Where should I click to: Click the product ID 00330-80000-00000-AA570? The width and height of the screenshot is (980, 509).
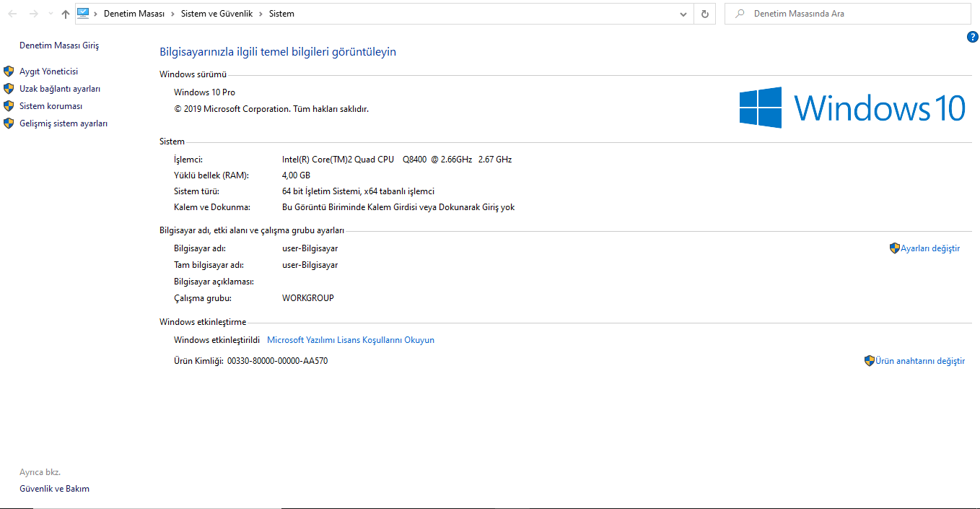click(x=277, y=361)
